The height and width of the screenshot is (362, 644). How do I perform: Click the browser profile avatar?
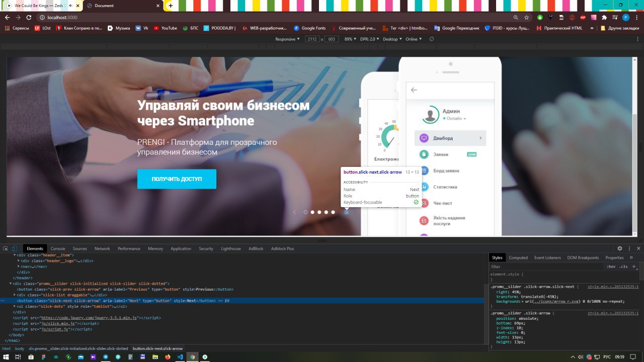626,17
